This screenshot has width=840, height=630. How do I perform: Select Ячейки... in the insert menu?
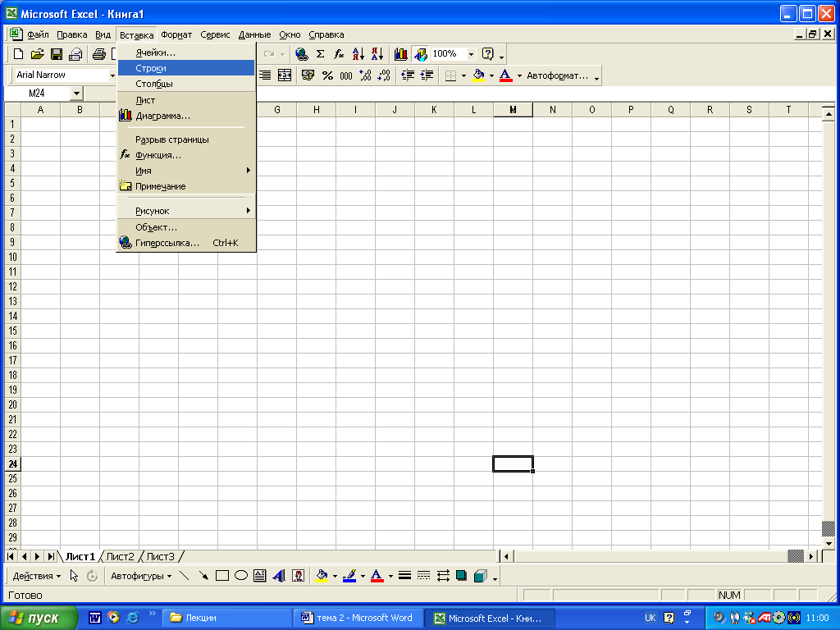(x=186, y=52)
